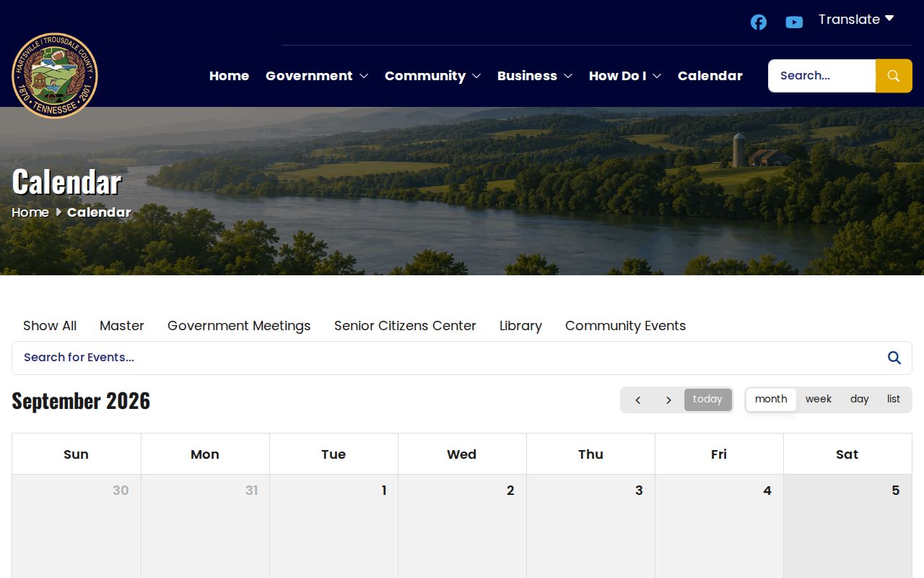Screen dimensions: 924x578
Task: Select September 1 day number
Action: point(384,491)
